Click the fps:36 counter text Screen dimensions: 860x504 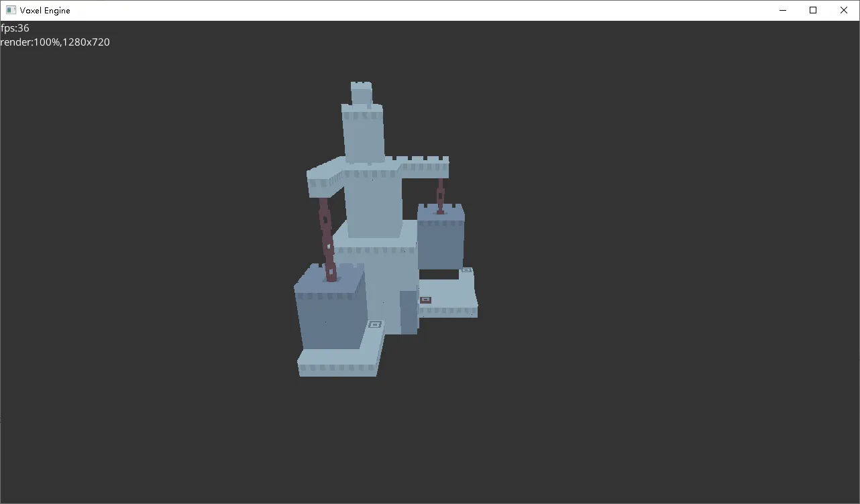point(15,28)
